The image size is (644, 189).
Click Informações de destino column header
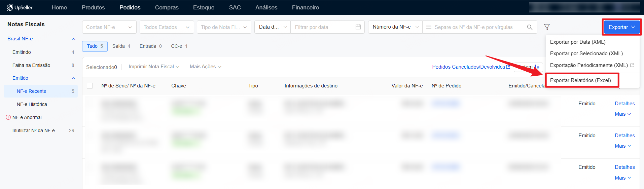tap(311, 86)
